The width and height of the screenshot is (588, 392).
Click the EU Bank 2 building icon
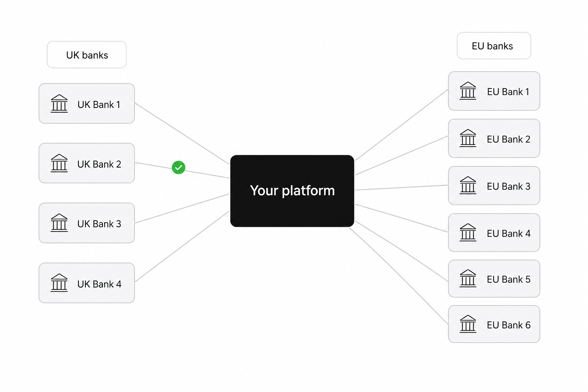(468, 138)
